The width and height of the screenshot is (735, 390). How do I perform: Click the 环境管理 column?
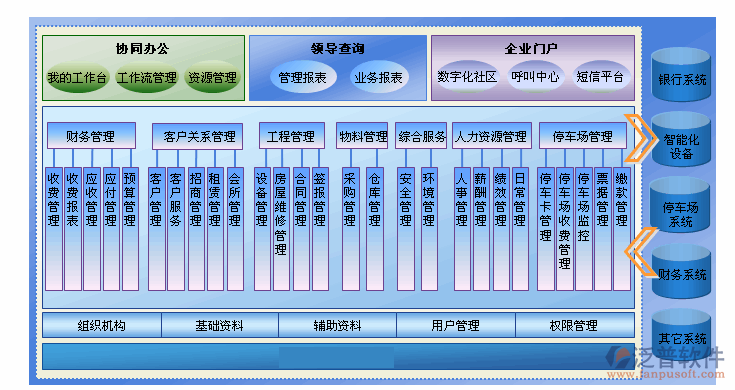coord(429,229)
